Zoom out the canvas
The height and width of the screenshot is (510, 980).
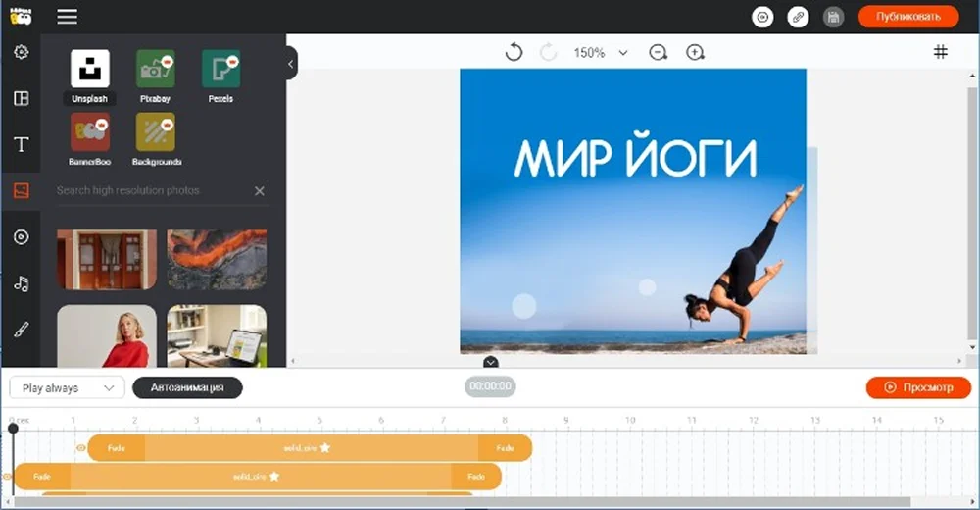pyautogui.click(x=658, y=53)
